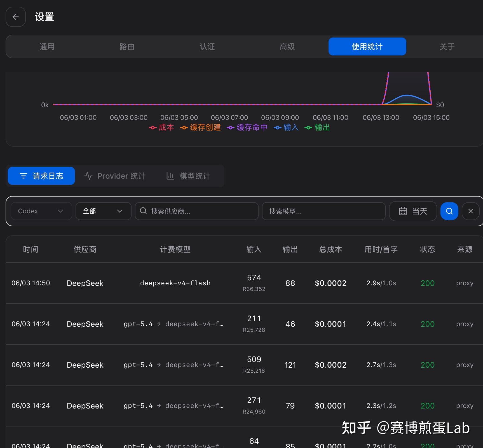483x448 pixels.
Task: Clear filters with the X button
Action: [x=471, y=211]
